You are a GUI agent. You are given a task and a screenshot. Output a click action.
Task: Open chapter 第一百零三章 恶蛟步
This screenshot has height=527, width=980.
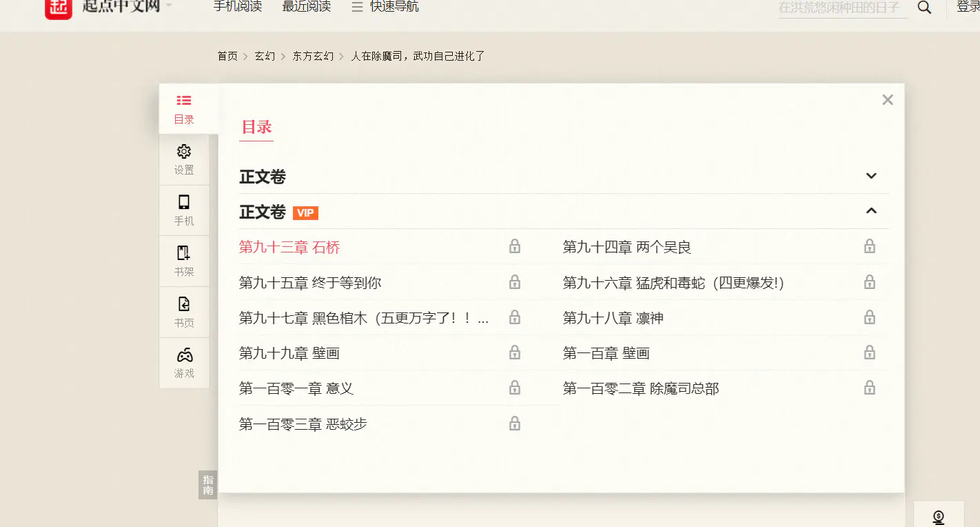coord(303,424)
